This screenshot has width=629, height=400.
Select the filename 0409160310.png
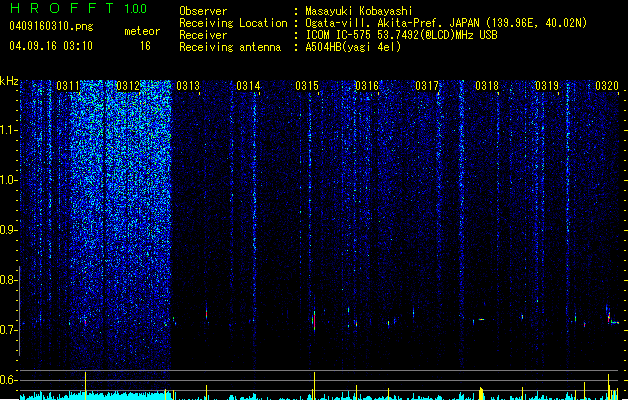click(x=51, y=26)
